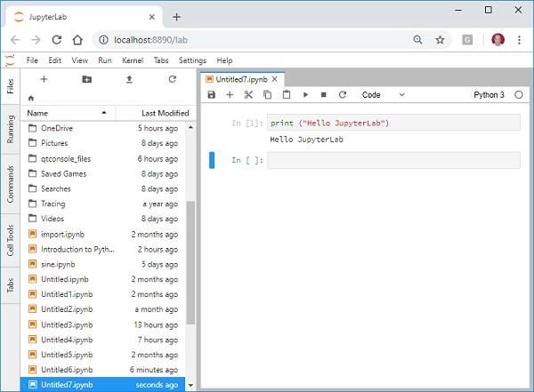The height and width of the screenshot is (392, 534).
Task: Switch to the Running sidebar tab
Action: [x=10, y=130]
